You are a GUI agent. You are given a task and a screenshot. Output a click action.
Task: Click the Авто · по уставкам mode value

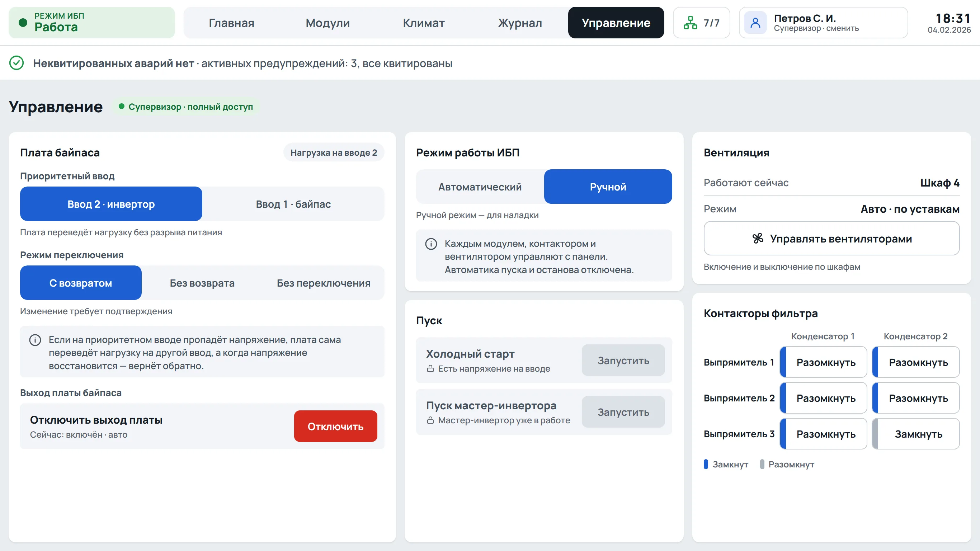910,209
